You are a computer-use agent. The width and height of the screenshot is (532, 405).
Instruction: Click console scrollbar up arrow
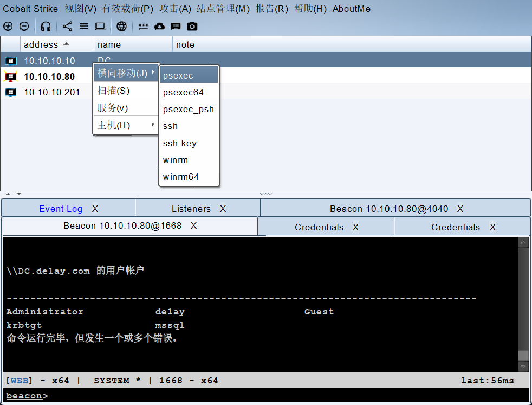(x=523, y=242)
